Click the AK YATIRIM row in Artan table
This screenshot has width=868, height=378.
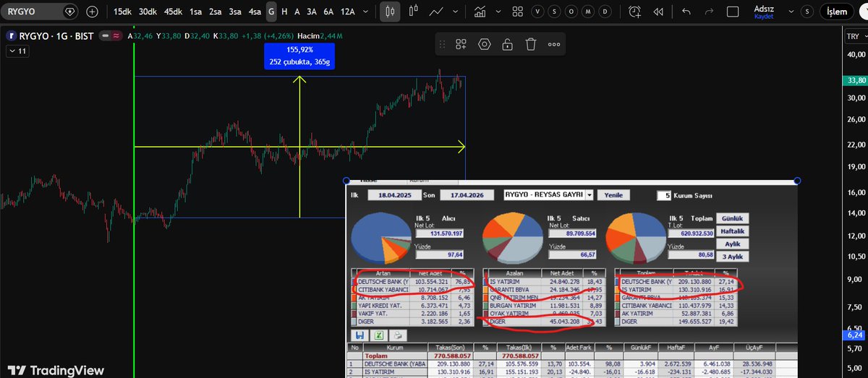(x=412, y=296)
